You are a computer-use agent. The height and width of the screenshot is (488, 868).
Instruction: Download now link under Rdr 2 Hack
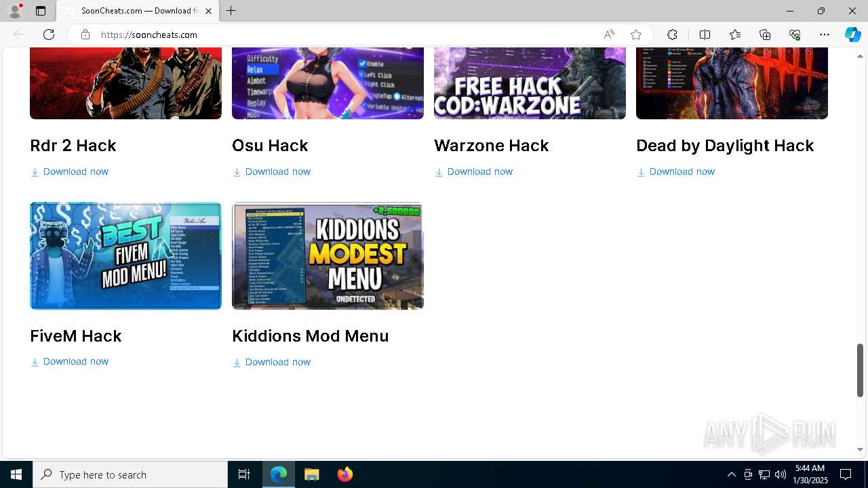tap(69, 171)
